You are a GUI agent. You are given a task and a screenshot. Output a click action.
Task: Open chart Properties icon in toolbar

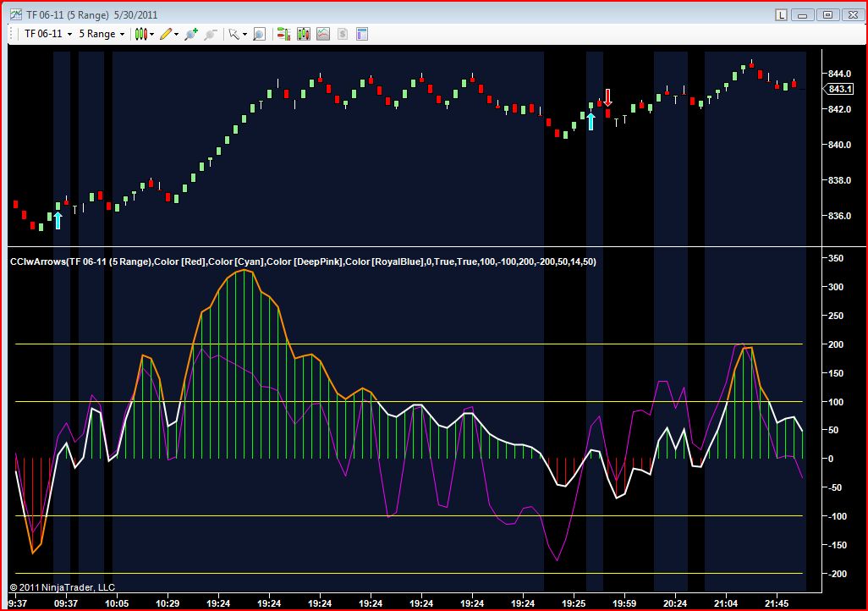[362, 35]
